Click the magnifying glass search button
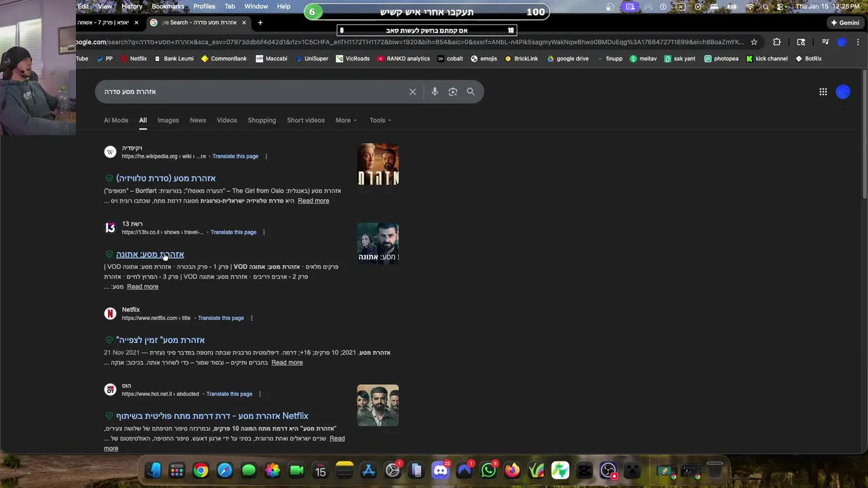Image resolution: width=868 pixels, height=488 pixels. [471, 91]
